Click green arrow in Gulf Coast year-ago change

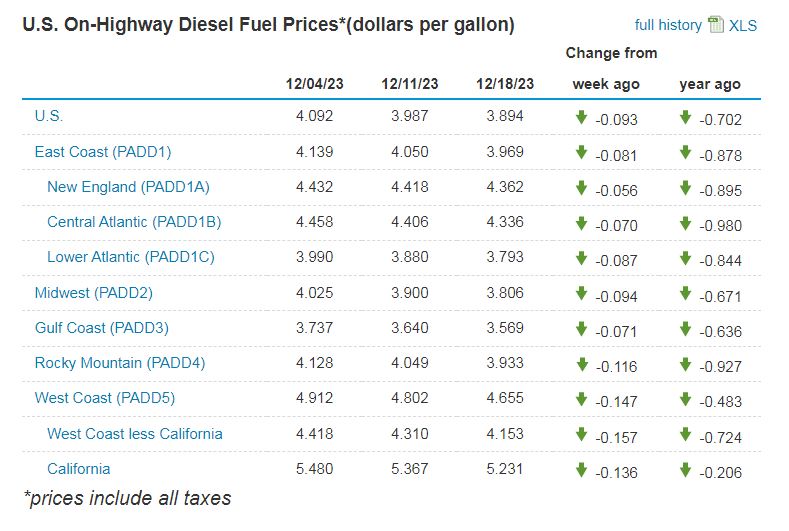tap(685, 329)
